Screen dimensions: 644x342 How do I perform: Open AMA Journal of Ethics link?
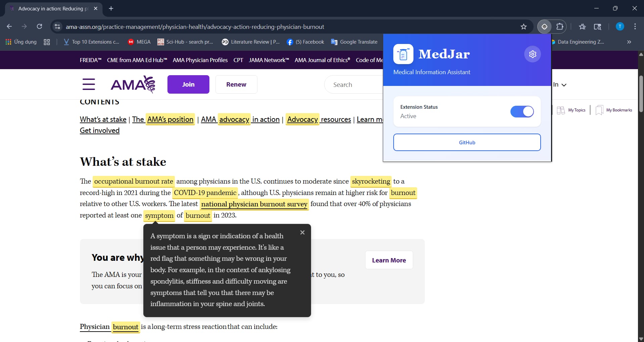click(322, 60)
